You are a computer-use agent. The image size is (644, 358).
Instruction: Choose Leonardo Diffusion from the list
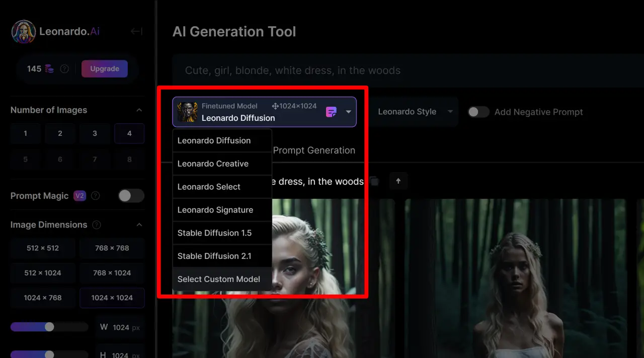coord(222,140)
